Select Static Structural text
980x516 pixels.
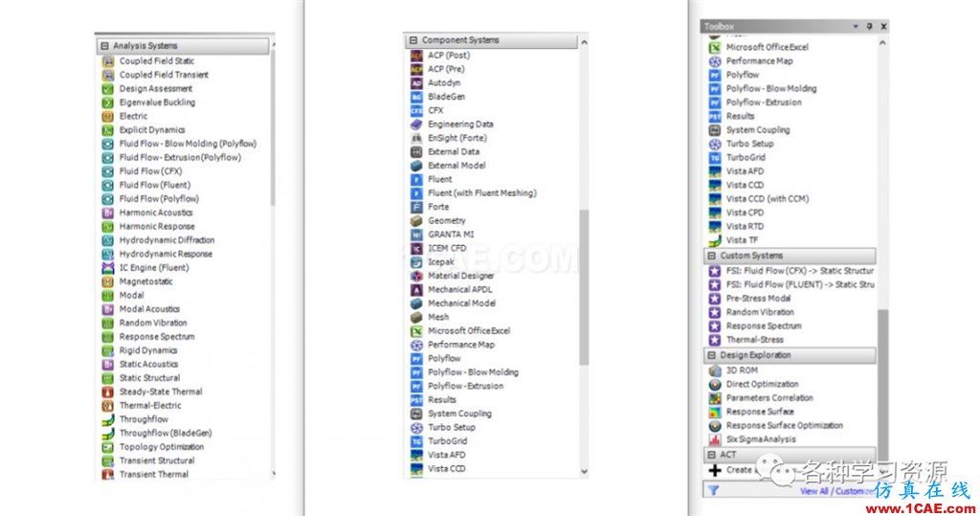coord(150,378)
